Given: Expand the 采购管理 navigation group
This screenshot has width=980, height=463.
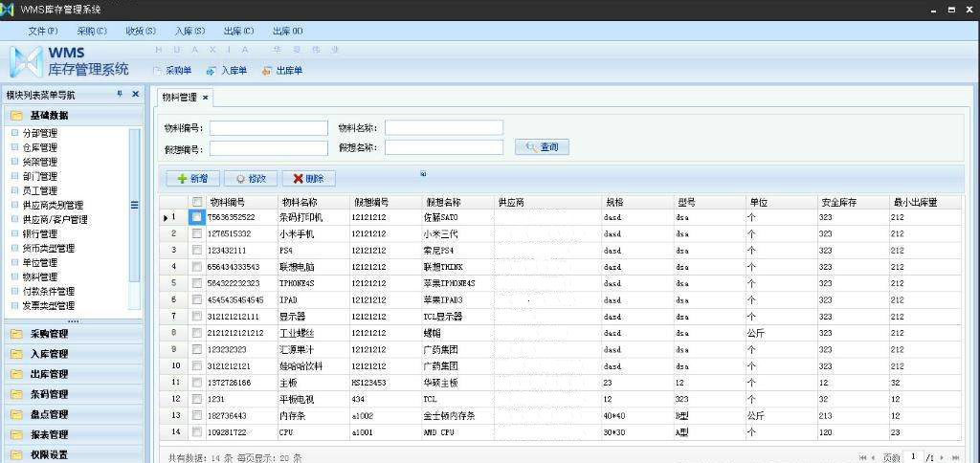Looking at the screenshot, I should pyautogui.click(x=73, y=334).
